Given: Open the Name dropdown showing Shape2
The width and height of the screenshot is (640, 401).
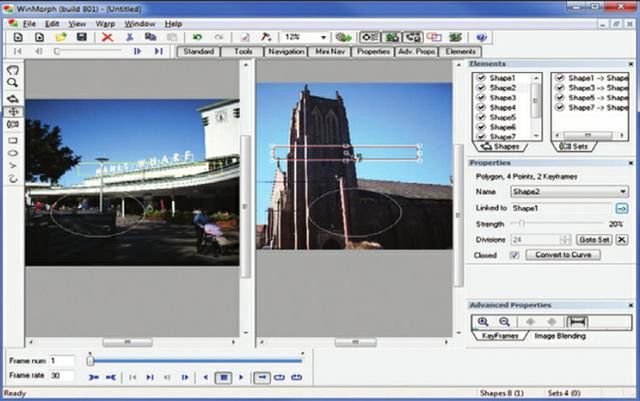Looking at the screenshot, I should pyautogui.click(x=623, y=190).
